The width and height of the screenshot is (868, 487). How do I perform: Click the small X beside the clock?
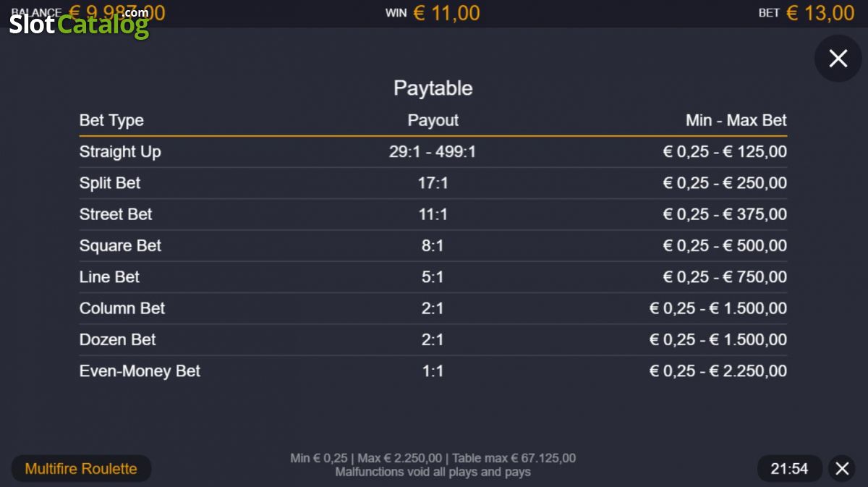point(842,469)
